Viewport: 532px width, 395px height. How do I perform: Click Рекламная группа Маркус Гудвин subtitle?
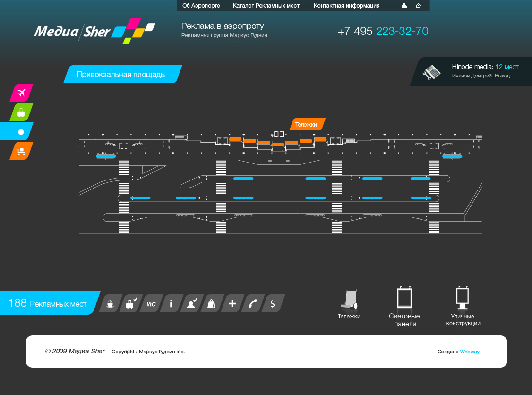tap(224, 35)
